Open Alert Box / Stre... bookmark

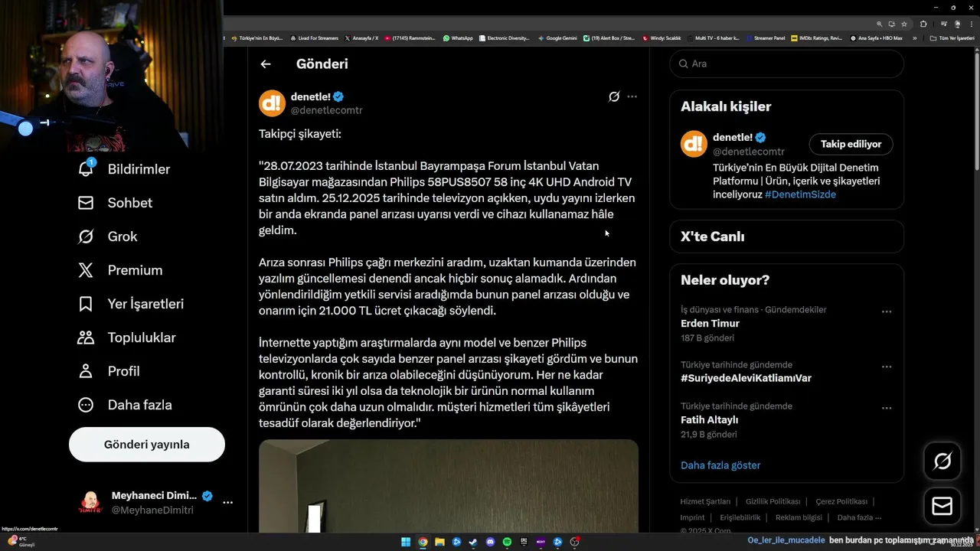(609, 37)
